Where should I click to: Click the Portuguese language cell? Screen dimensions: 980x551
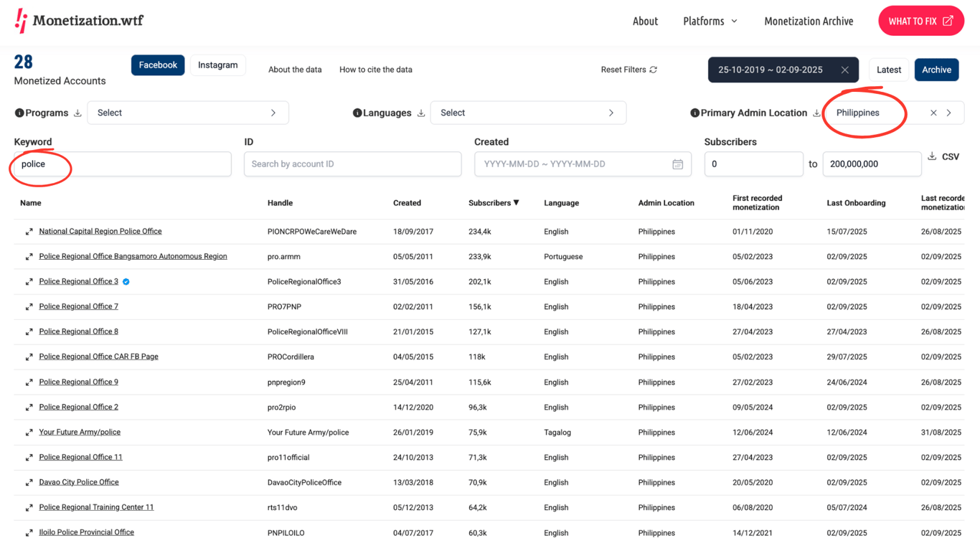[x=563, y=257]
